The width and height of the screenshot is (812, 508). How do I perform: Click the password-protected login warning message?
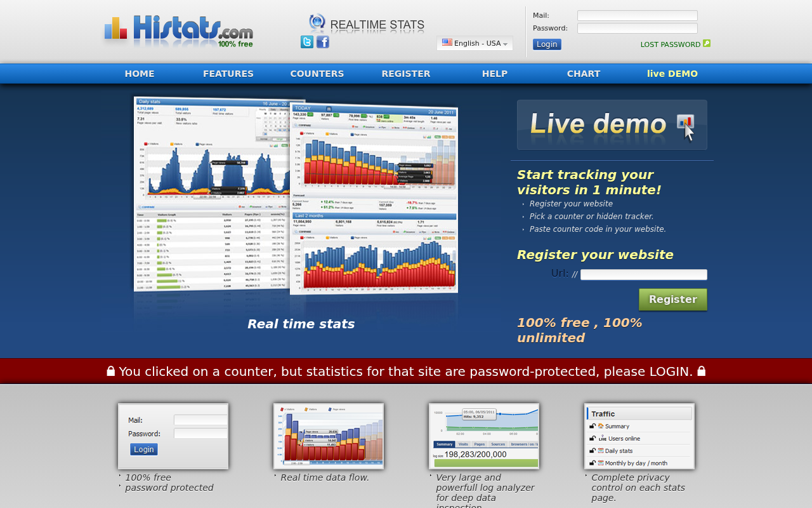pos(406,371)
